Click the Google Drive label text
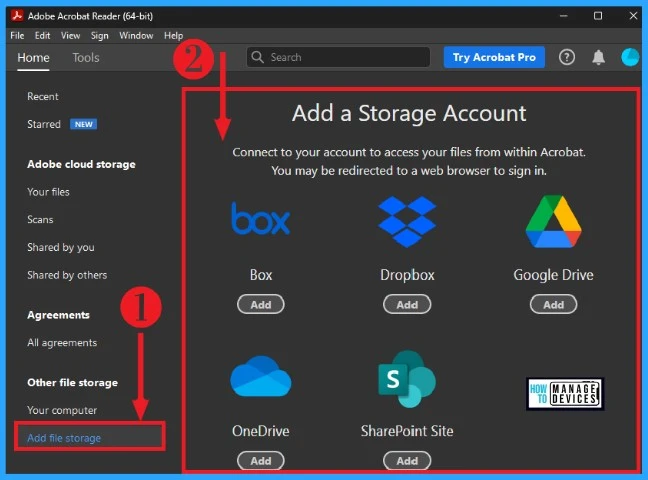The width and height of the screenshot is (648, 480). click(x=553, y=275)
